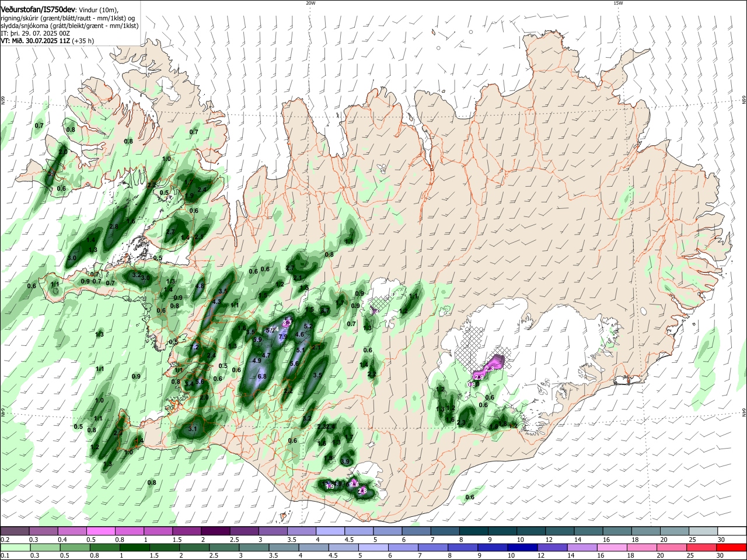Click the 4.3 precipitation value on map
The image size is (747, 560).
click(217, 302)
